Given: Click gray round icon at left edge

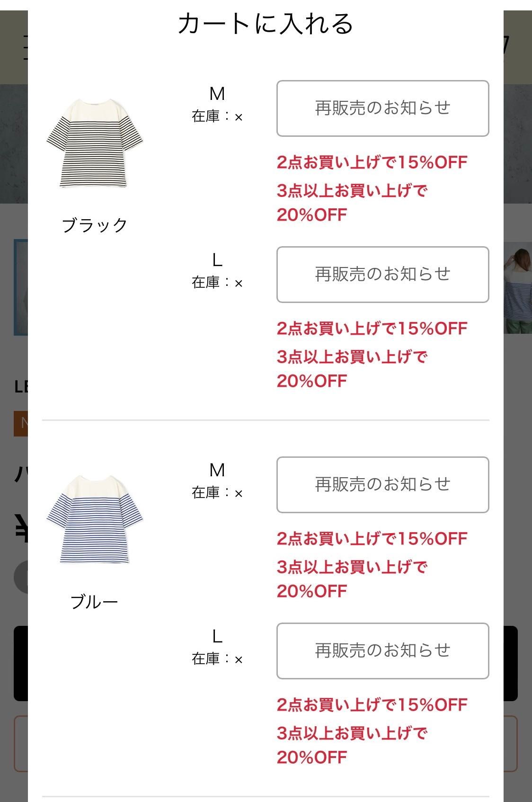Looking at the screenshot, I should [x=21, y=577].
